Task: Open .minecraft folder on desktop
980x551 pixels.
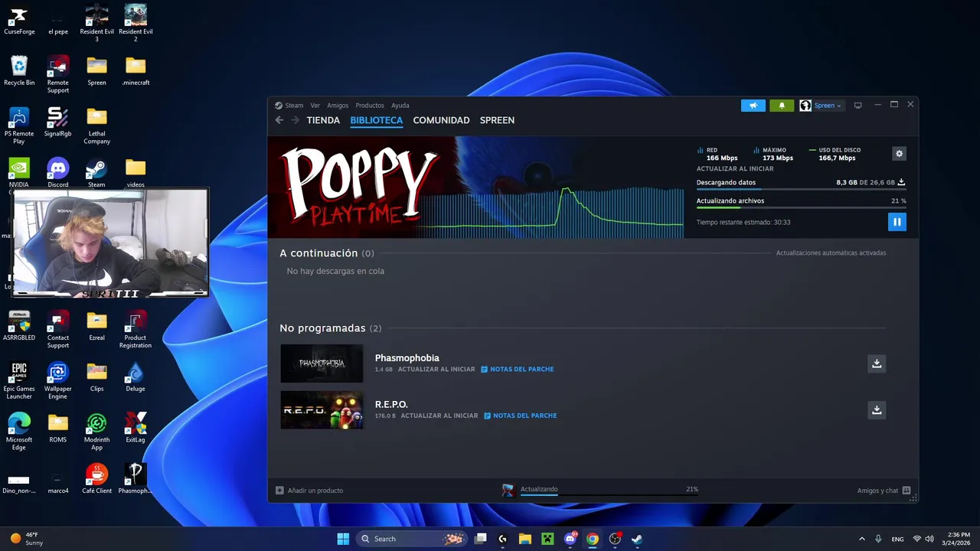Action: [136, 71]
